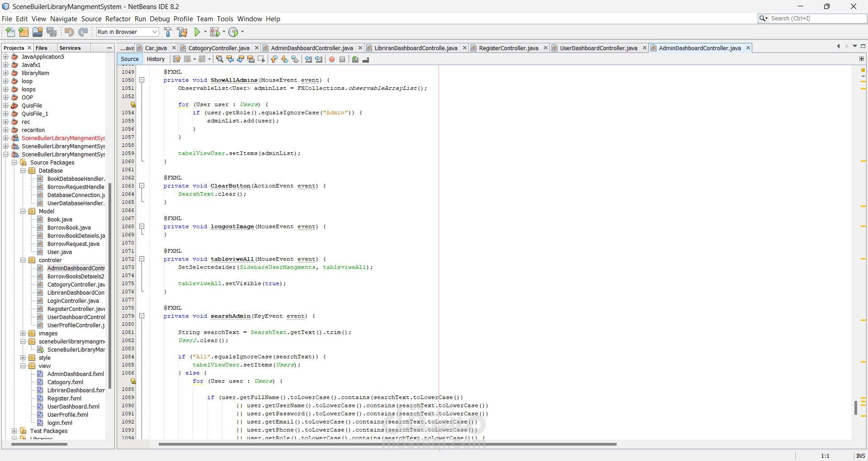The image size is (868, 461).
Task: Toggle Highlight Search in the editor toolbar
Action: click(251, 59)
